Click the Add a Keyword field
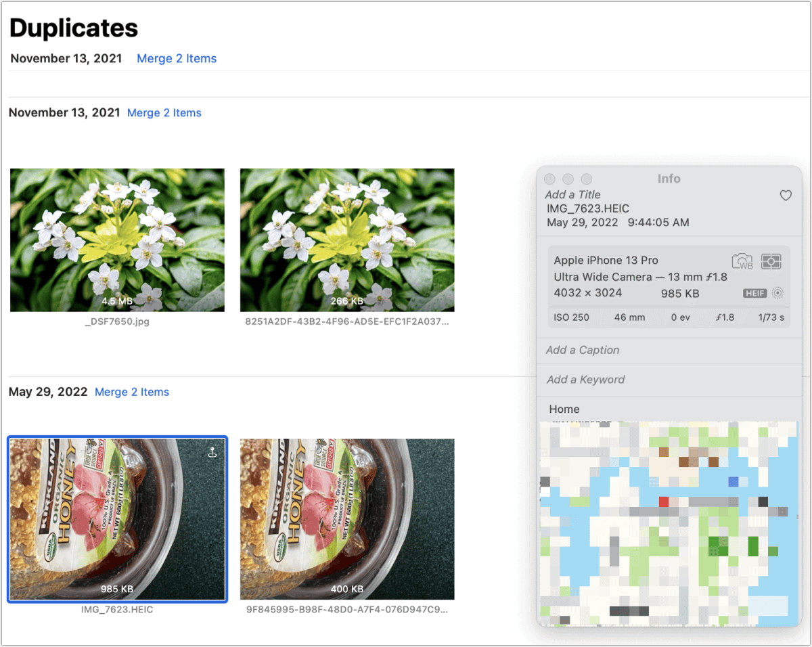The width and height of the screenshot is (812, 647). (585, 380)
